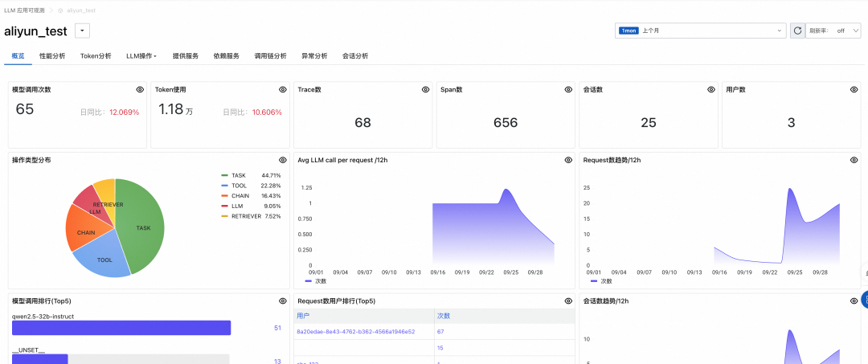This screenshot has height=364, width=868.
Task: Click the request count 15 link
Action: (440, 348)
